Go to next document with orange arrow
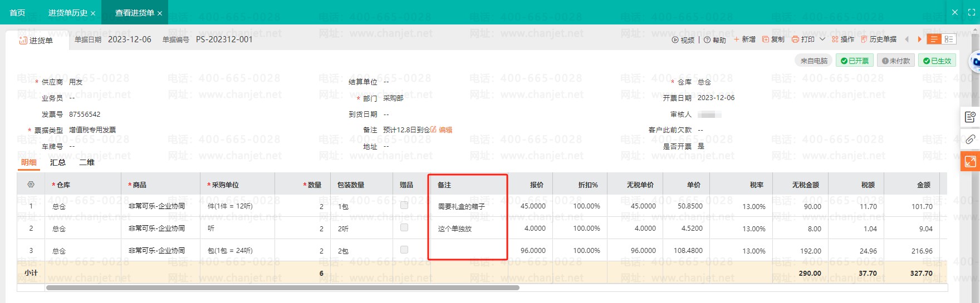This screenshot has height=303, width=980. (919, 39)
